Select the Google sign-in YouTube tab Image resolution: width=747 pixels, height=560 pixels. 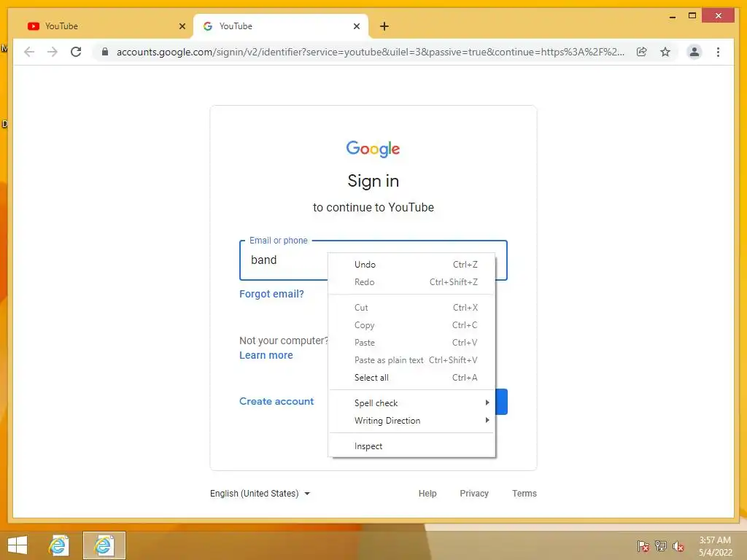coord(281,26)
